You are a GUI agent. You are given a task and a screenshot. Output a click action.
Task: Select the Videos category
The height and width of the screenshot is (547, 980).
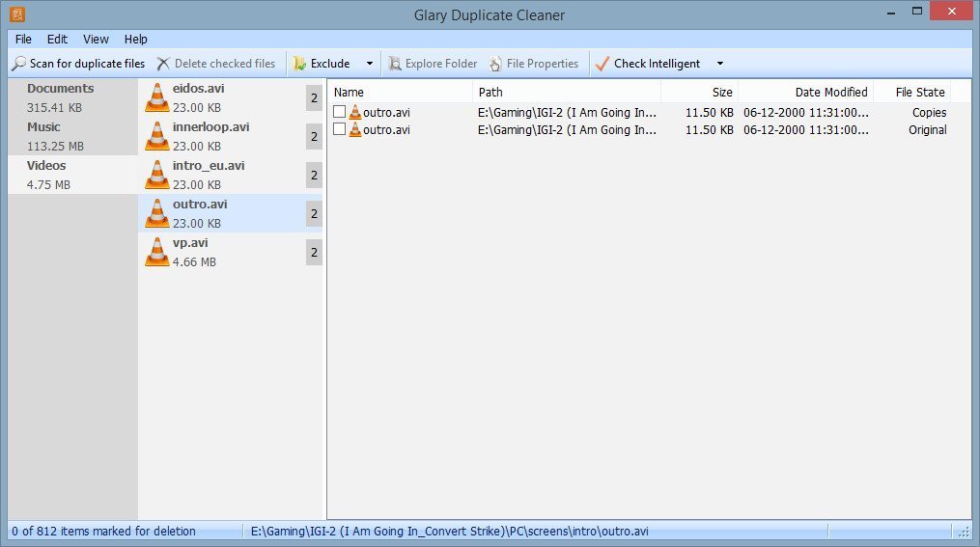73,175
